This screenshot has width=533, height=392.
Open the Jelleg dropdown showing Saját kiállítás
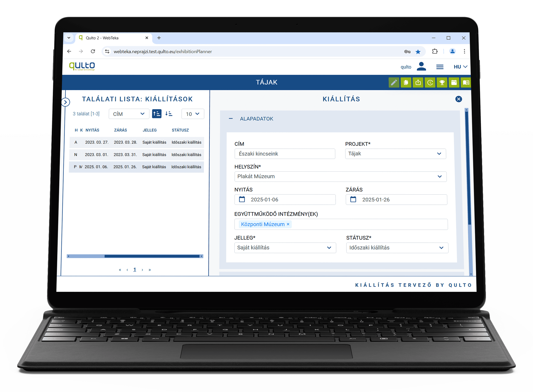point(285,248)
